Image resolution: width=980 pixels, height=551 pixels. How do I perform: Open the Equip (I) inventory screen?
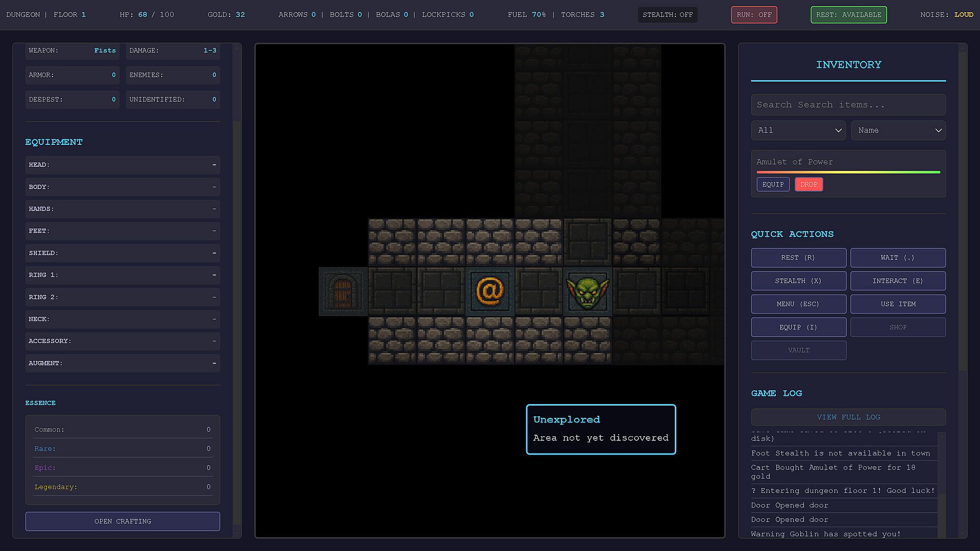click(798, 328)
